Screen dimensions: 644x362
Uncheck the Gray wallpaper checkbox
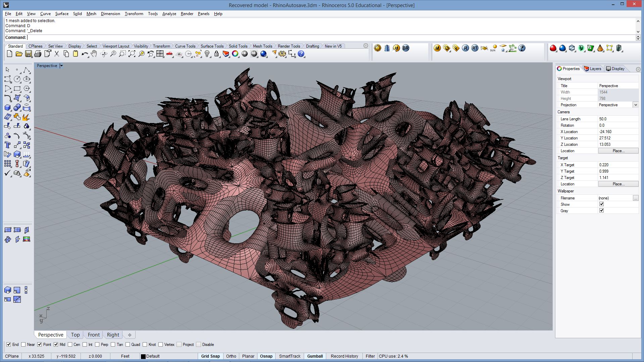tap(601, 210)
